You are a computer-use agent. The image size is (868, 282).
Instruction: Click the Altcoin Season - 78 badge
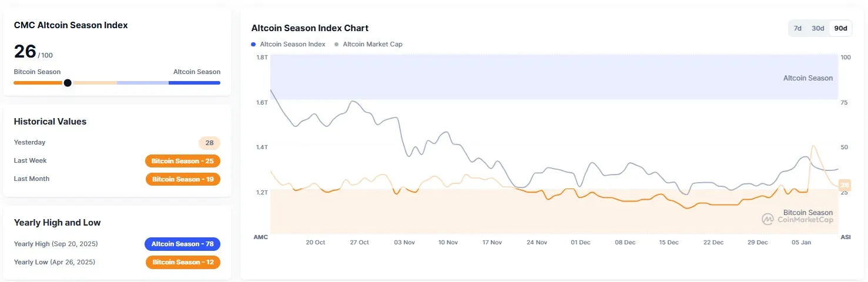(x=183, y=244)
